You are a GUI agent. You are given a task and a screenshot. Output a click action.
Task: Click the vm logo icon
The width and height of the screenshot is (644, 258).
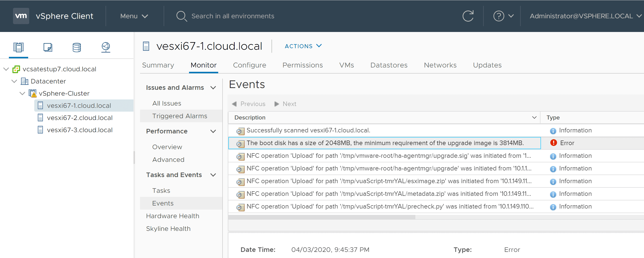point(21,16)
